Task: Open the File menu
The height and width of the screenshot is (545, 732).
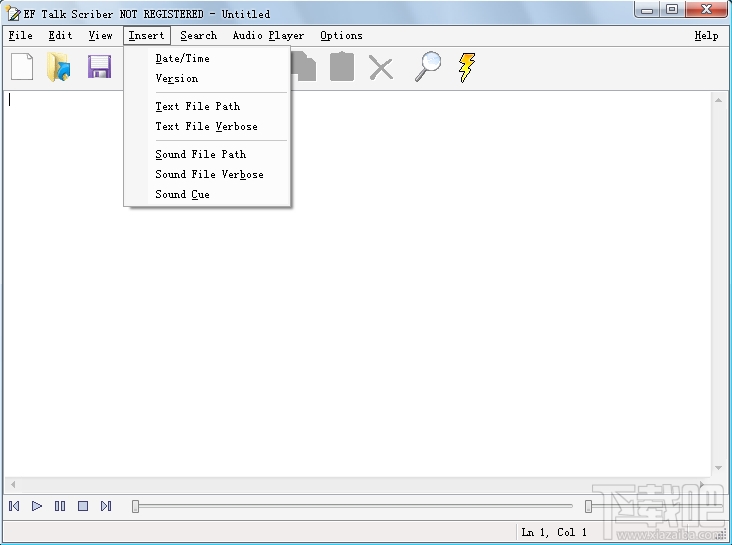Action: coord(21,35)
